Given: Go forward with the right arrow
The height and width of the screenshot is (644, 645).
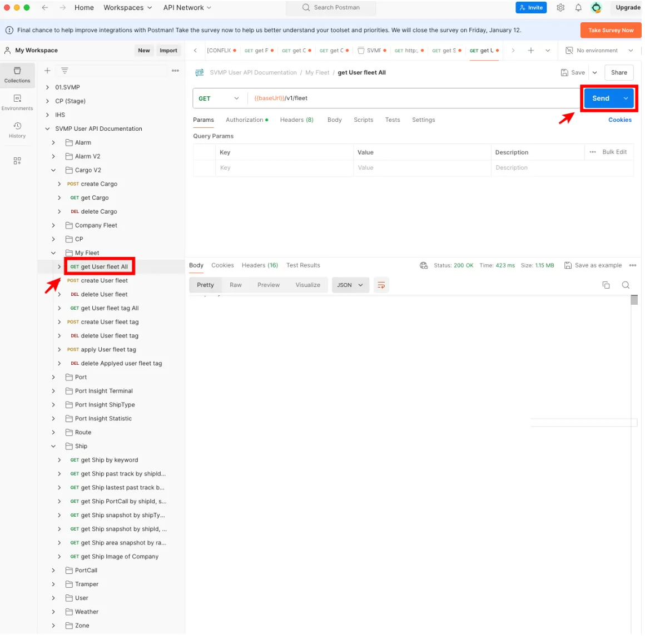Looking at the screenshot, I should pos(62,8).
